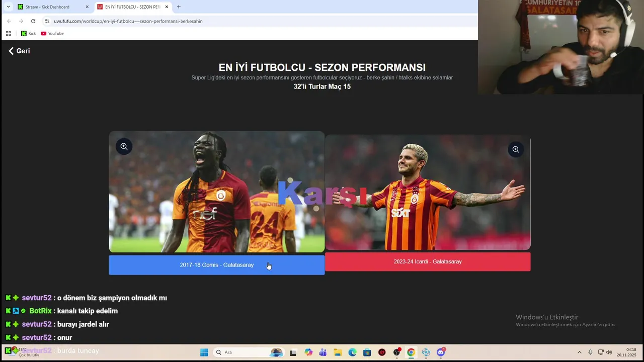Viewport: 644px width, 362px height.
Task: Close the Stream - Kick Dashboard tab
Action: click(87, 7)
